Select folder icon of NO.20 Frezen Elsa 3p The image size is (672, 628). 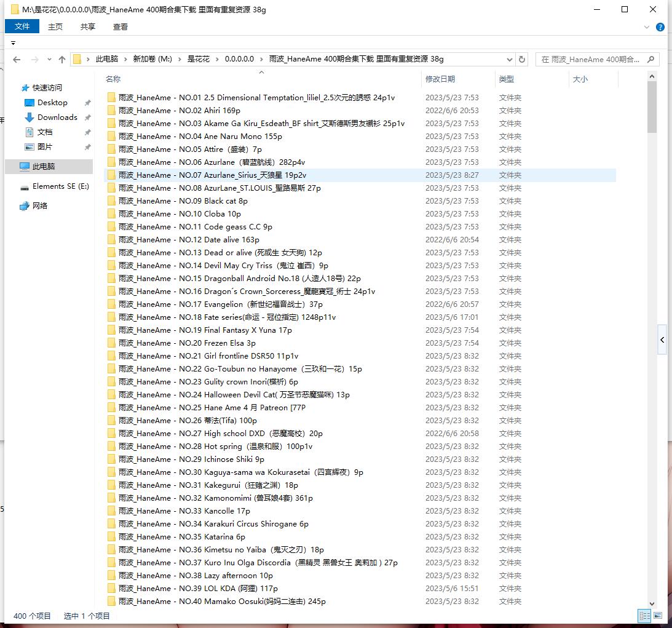(x=111, y=343)
